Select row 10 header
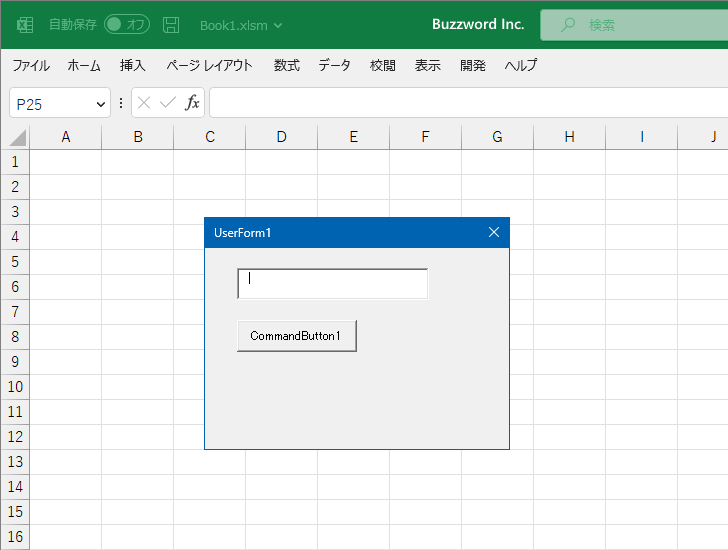Image resolution: width=728 pixels, height=550 pixels. pos(15,387)
